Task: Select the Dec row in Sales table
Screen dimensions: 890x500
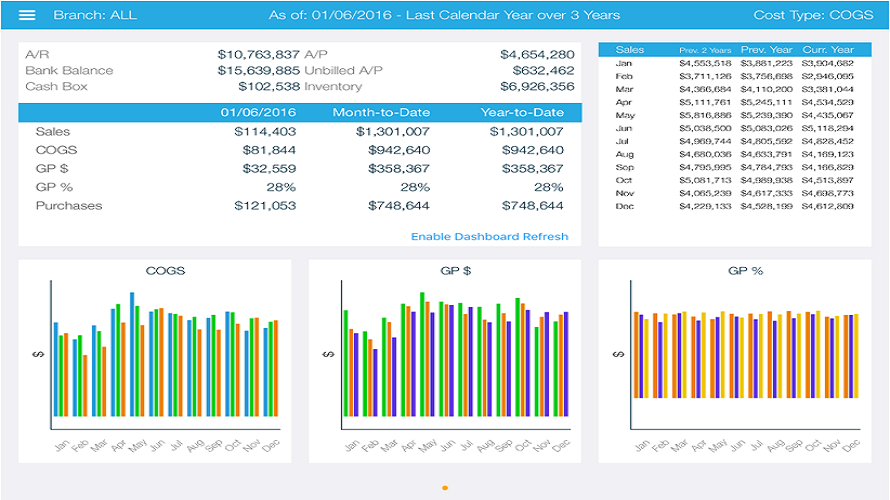Action: pos(734,206)
